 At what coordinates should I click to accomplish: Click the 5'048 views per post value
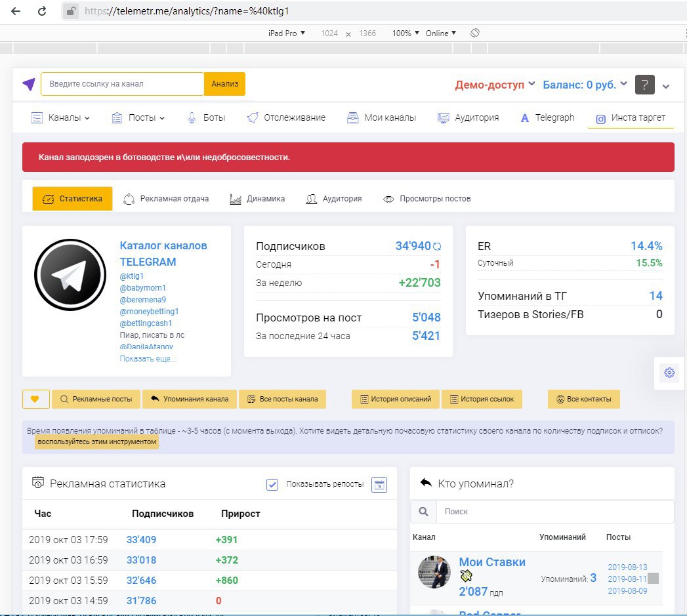coord(427,318)
